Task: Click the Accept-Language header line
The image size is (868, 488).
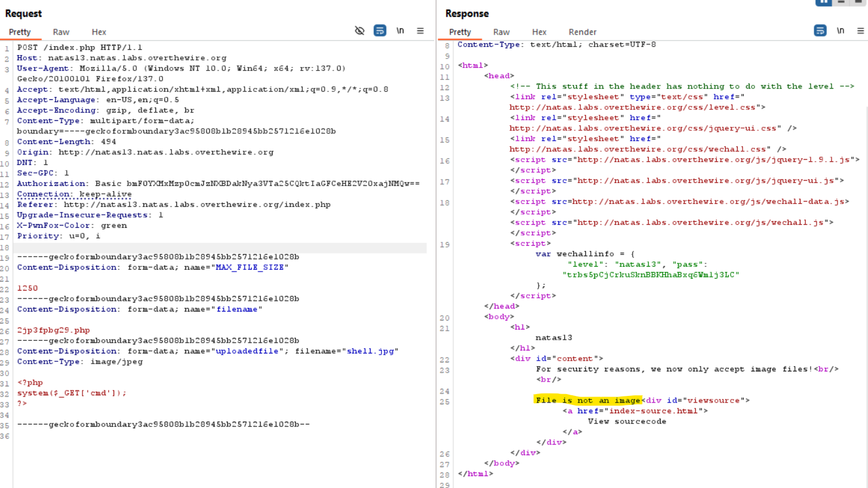Action: pos(97,100)
